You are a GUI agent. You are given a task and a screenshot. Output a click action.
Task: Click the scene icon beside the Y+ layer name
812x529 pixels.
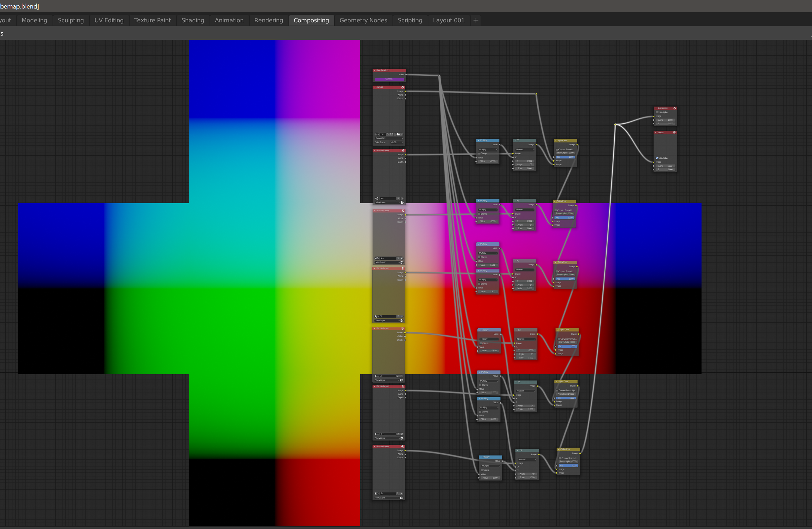(x=377, y=198)
